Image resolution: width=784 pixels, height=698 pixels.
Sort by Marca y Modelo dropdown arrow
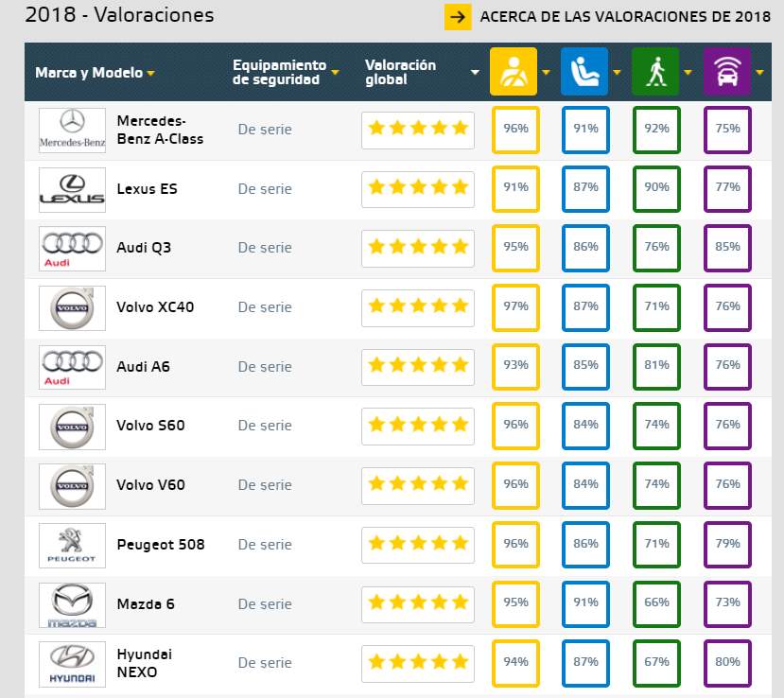point(150,74)
